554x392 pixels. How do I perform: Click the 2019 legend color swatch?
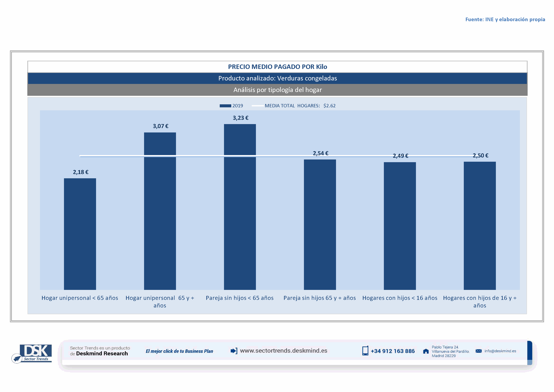[x=225, y=106]
